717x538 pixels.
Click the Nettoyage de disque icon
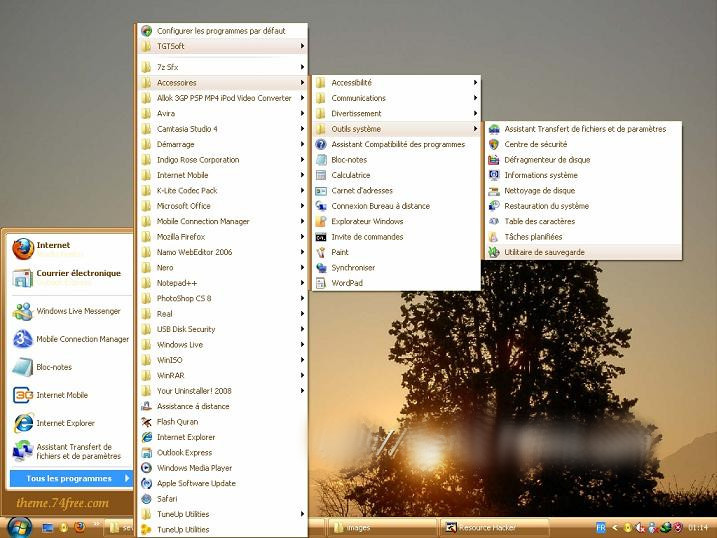pyautogui.click(x=493, y=191)
